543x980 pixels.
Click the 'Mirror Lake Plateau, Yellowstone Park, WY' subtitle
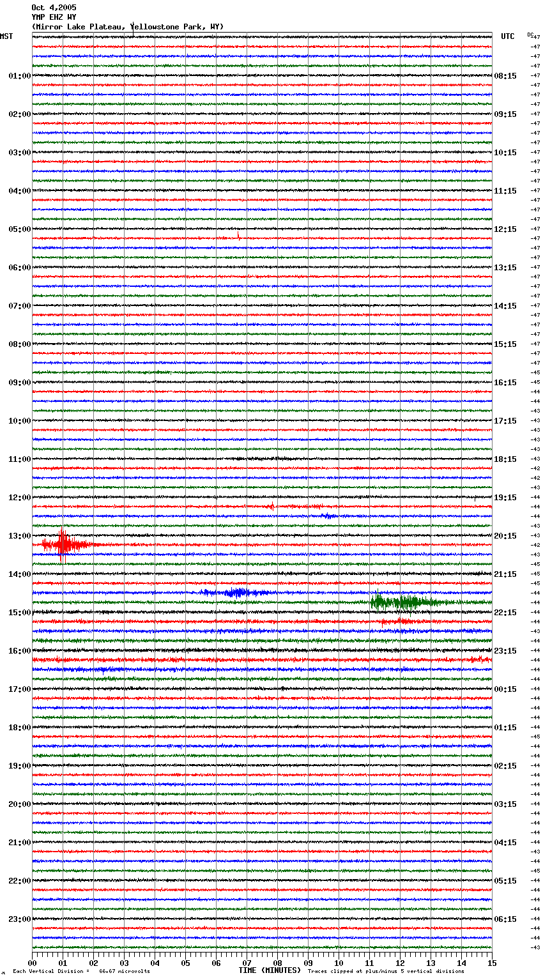tap(128, 27)
